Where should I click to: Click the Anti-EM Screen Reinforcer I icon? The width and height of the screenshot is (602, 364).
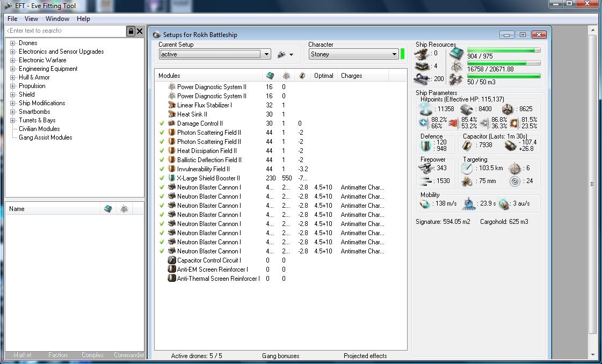coord(172,269)
